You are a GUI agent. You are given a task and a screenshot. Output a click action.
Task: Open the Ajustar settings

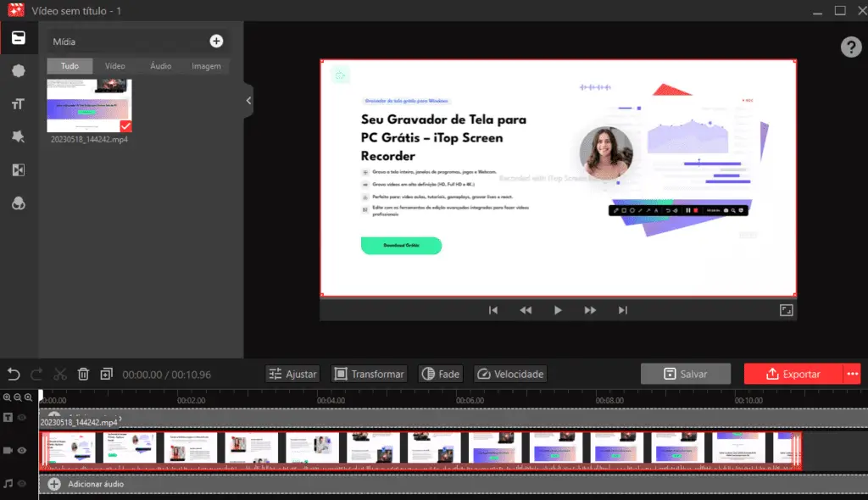tap(292, 375)
